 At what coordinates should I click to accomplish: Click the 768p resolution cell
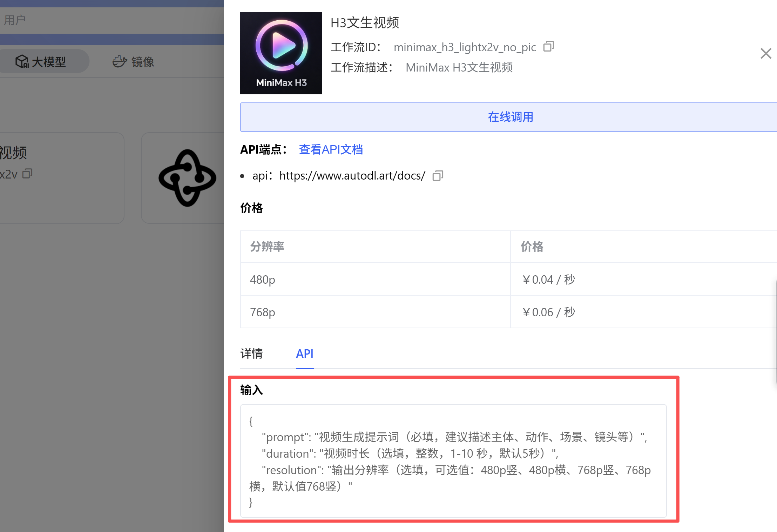coord(375,312)
